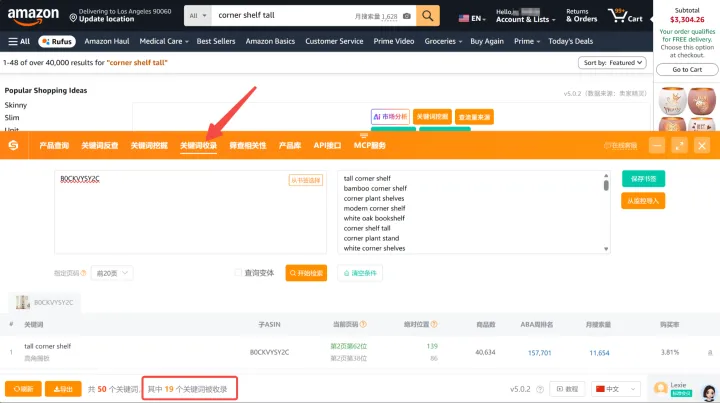Click the Amazon search magnifier button
The image size is (720, 403).
pyautogui.click(x=428, y=16)
